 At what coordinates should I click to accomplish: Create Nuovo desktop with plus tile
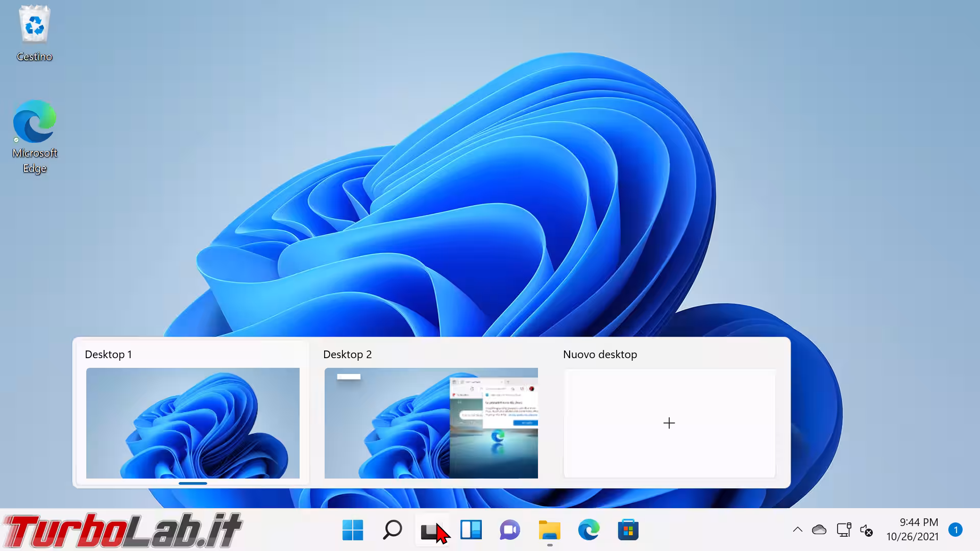669,423
